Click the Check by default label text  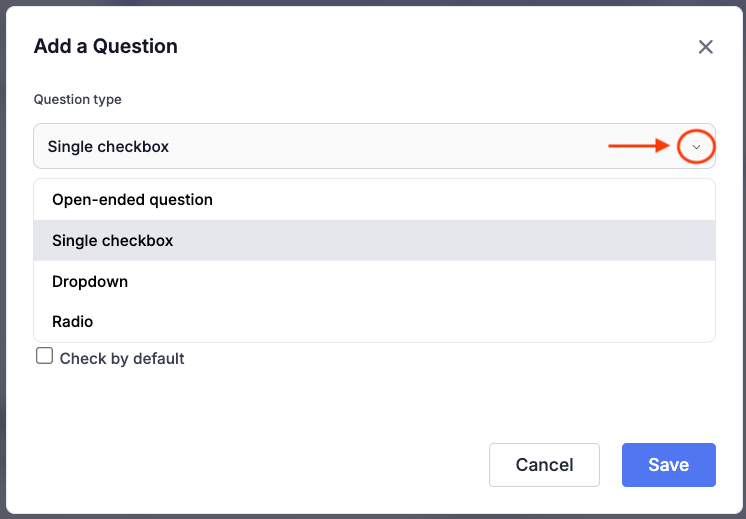[x=122, y=358]
